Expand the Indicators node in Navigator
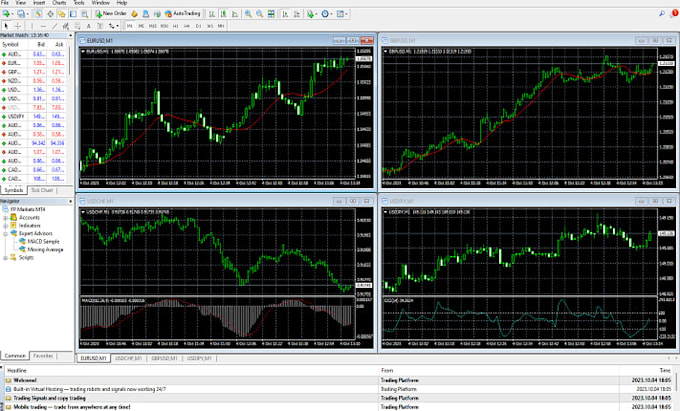The width and height of the screenshot is (680, 411). click(6, 225)
